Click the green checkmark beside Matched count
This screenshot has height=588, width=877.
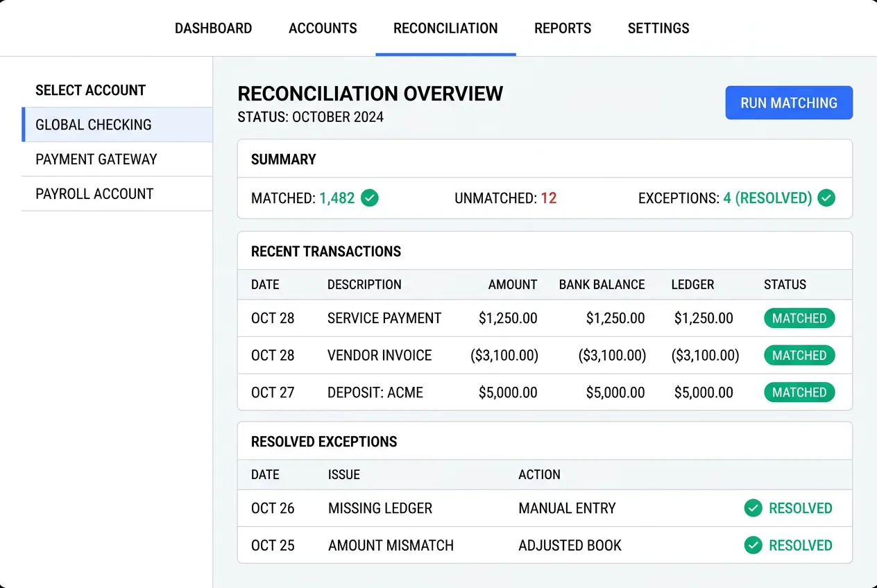370,198
